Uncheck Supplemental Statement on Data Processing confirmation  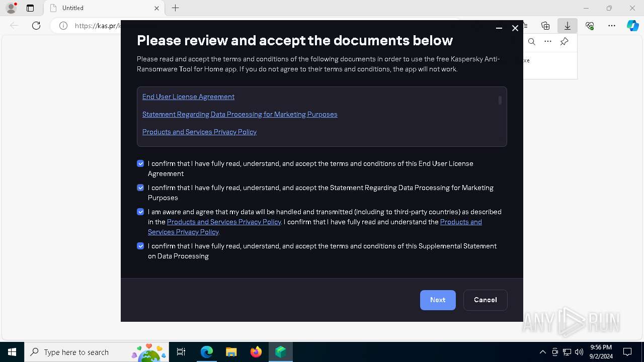(140, 246)
